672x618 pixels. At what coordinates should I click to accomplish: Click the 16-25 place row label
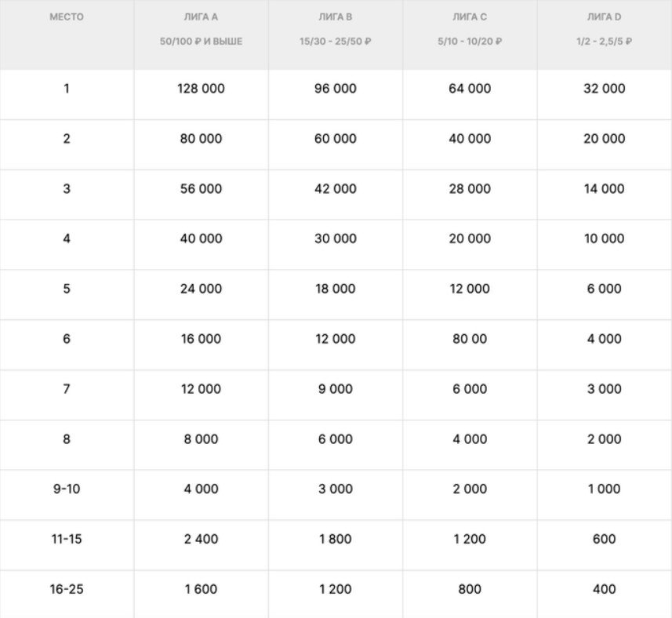(x=66, y=589)
